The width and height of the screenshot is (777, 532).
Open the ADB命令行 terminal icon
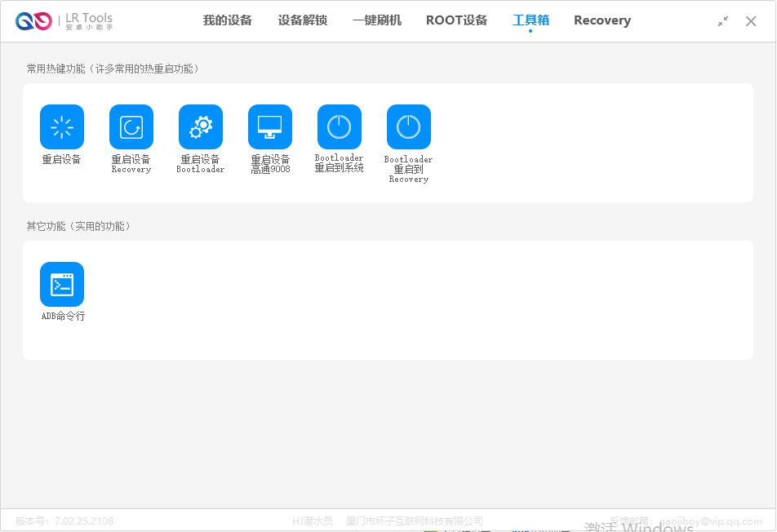point(62,284)
